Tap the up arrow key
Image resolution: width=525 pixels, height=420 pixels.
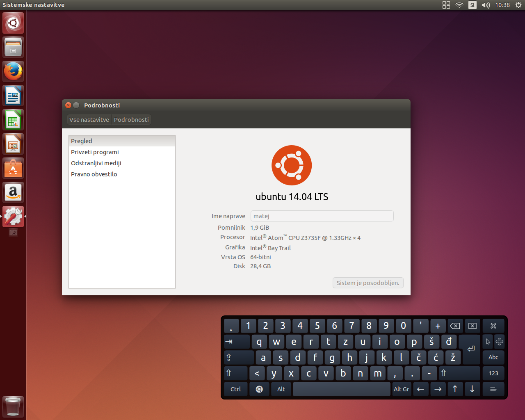click(x=455, y=389)
